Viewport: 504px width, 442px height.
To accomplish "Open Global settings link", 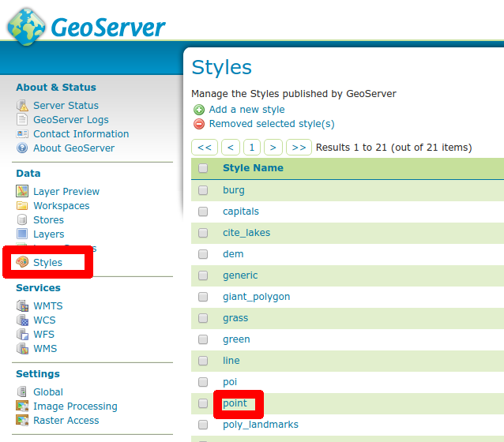I will tap(48, 392).
